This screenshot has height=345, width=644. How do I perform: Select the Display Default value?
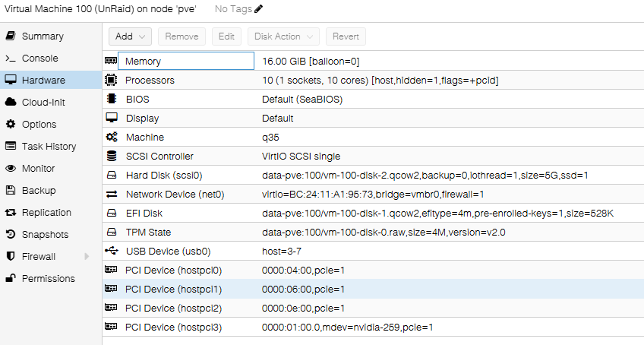coord(278,118)
